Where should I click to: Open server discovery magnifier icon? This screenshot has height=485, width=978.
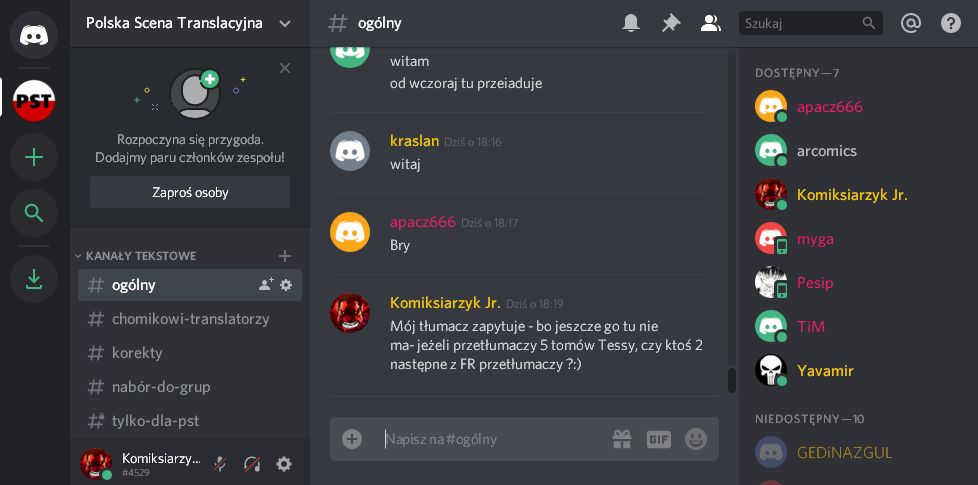click(x=34, y=213)
